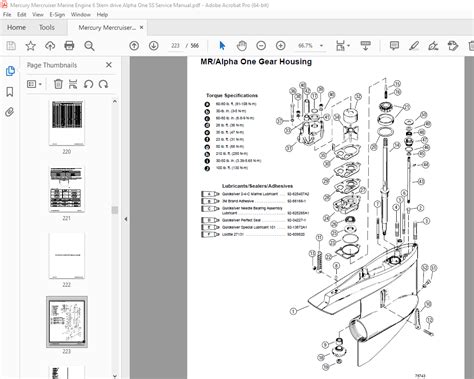This screenshot has width=474, height=379.
Task: Select the Hand pan tool
Action: tap(242, 46)
